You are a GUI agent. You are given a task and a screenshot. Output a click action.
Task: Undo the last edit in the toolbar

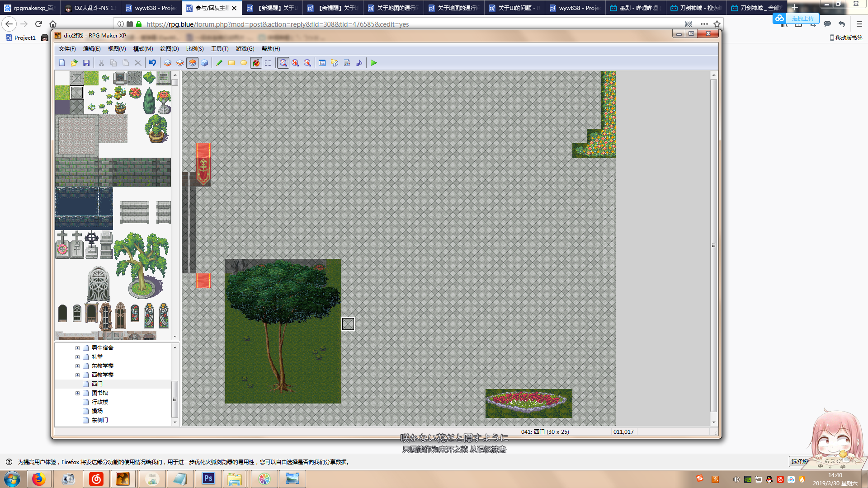[x=152, y=63]
